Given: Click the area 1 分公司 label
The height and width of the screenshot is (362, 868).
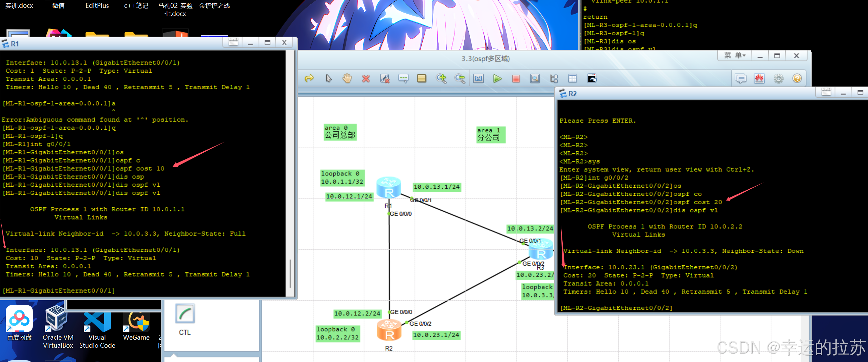Looking at the screenshot, I should pos(490,135).
